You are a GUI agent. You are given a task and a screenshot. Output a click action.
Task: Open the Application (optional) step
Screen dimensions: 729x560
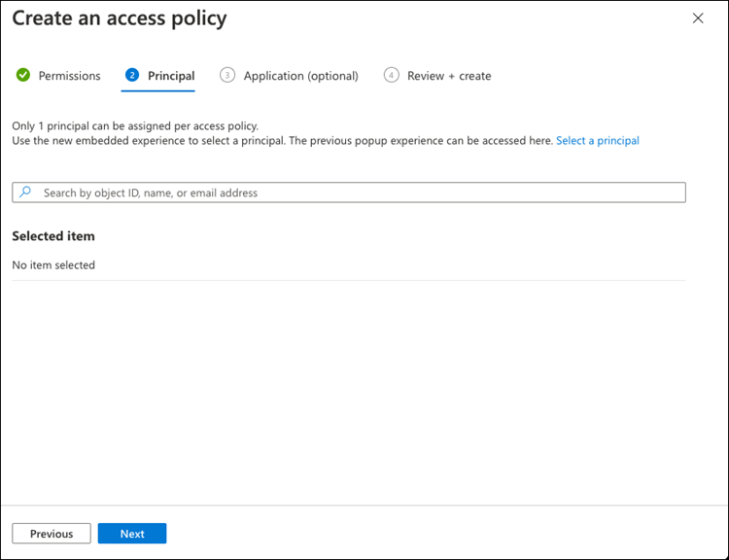click(300, 76)
